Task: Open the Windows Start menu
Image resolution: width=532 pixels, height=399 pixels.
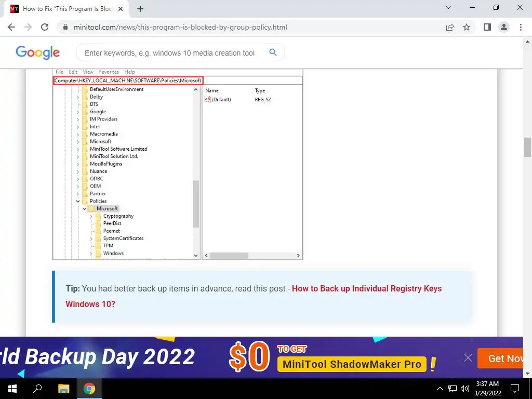Action: pos(12,389)
